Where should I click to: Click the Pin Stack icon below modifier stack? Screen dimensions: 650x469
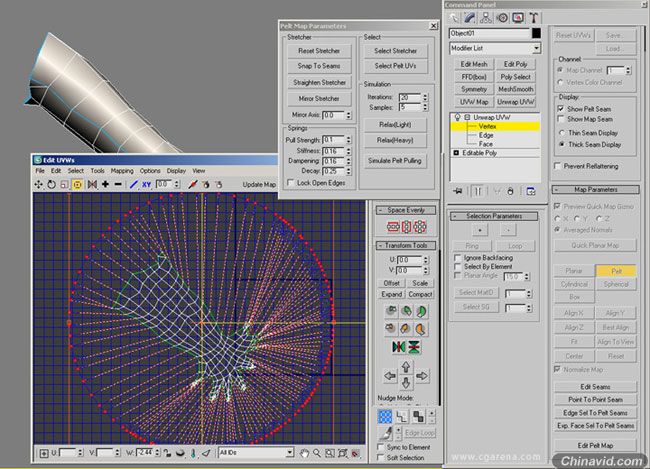(x=458, y=191)
